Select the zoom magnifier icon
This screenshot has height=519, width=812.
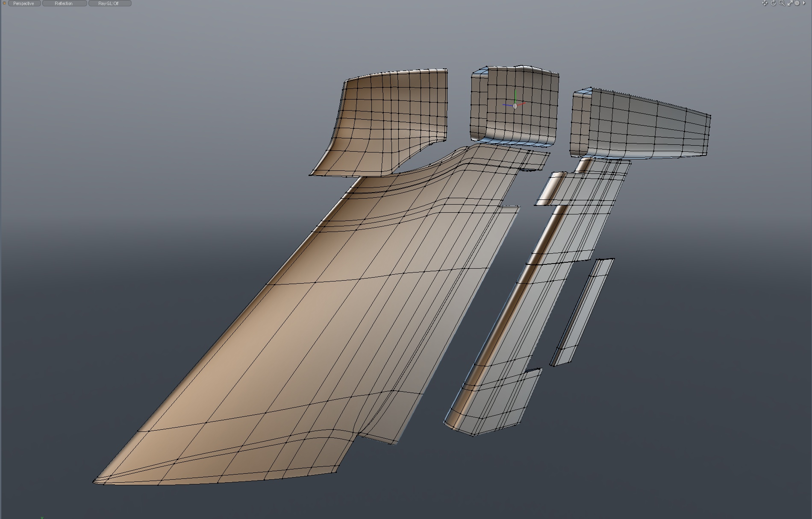tap(782, 3)
